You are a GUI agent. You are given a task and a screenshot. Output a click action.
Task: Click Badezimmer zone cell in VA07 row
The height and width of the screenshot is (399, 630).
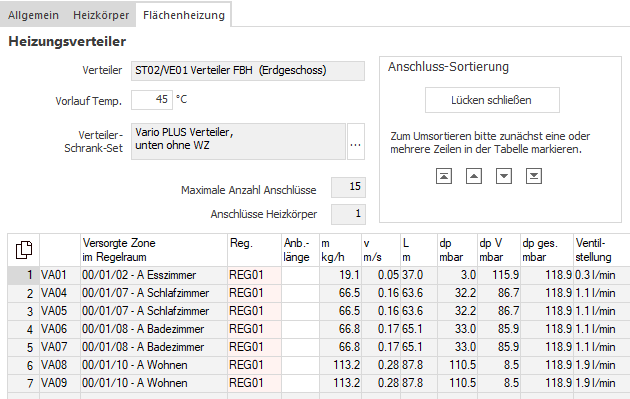154,347
